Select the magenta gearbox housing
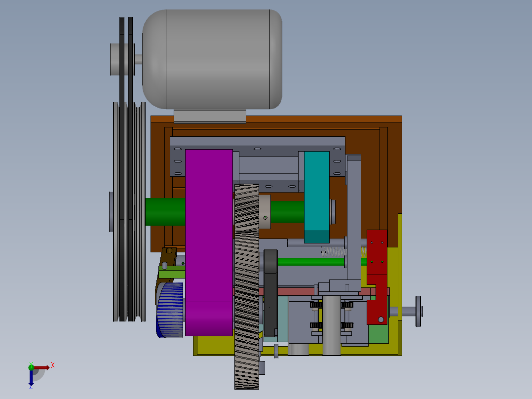Image resolution: width=532 pixels, height=399 pixels. point(209,242)
